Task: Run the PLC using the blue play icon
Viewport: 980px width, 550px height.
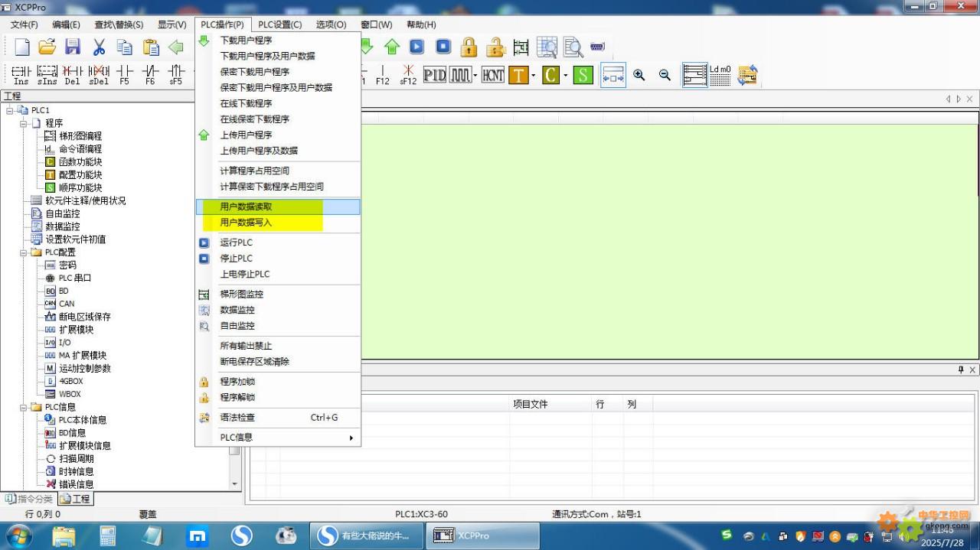Action: point(416,47)
